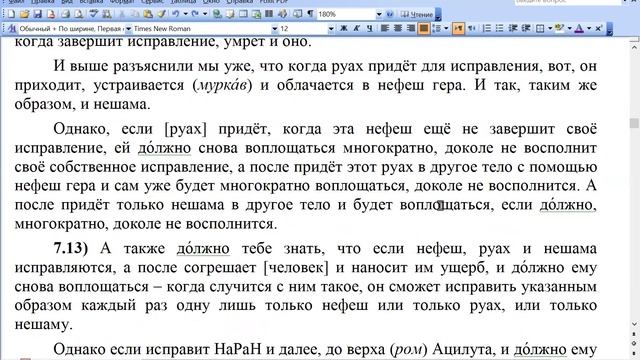Open the paragraph style dropdown arrow
Image resolution: width=640 pixels, height=360 pixels.
[x=128, y=29]
